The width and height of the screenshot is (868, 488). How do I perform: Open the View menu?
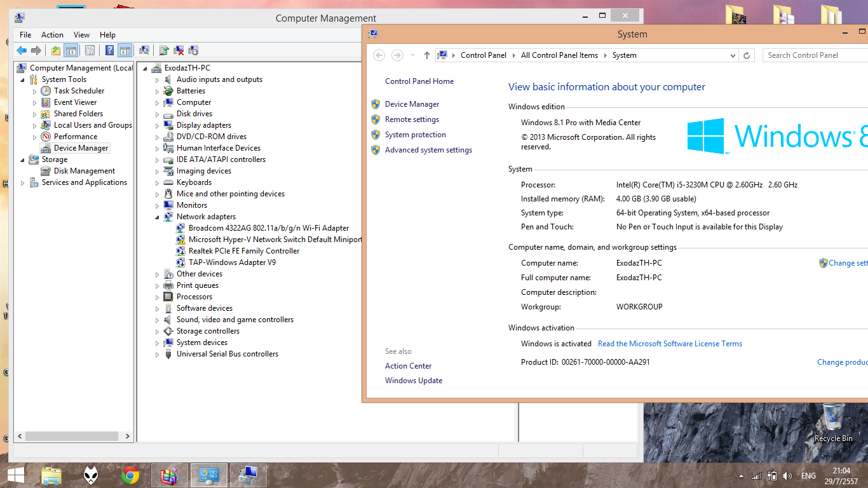click(81, 35)
